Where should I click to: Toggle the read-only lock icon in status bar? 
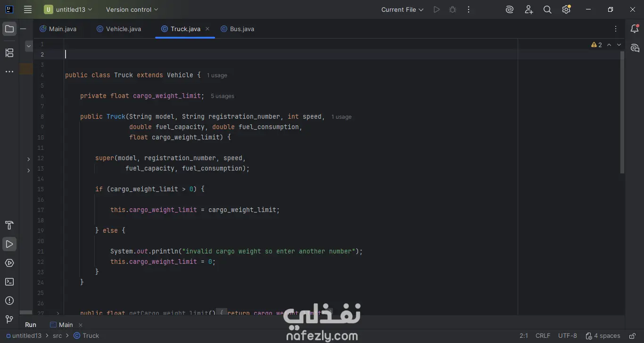632,336
